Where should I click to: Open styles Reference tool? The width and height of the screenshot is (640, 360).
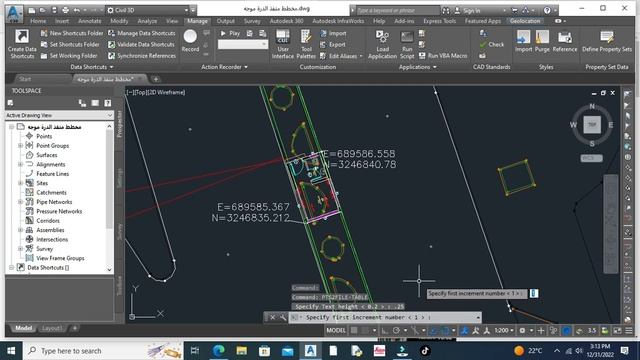click(x=565, y=41)
